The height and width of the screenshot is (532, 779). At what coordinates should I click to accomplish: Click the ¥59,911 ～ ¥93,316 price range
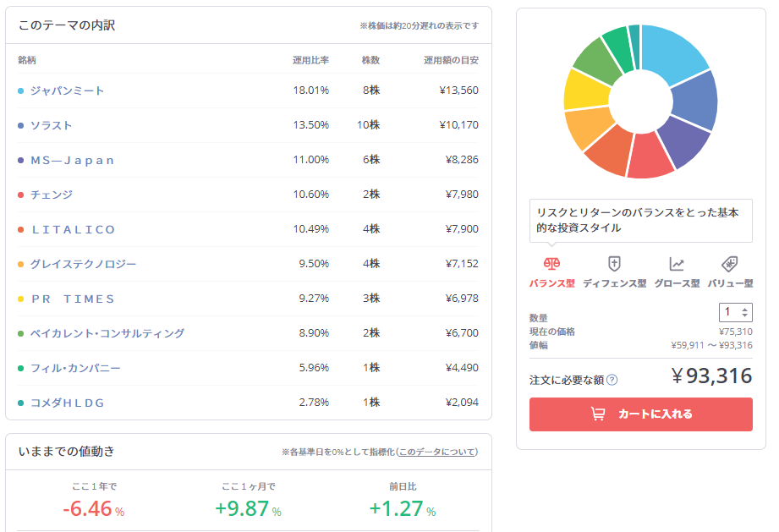[711, 345]
